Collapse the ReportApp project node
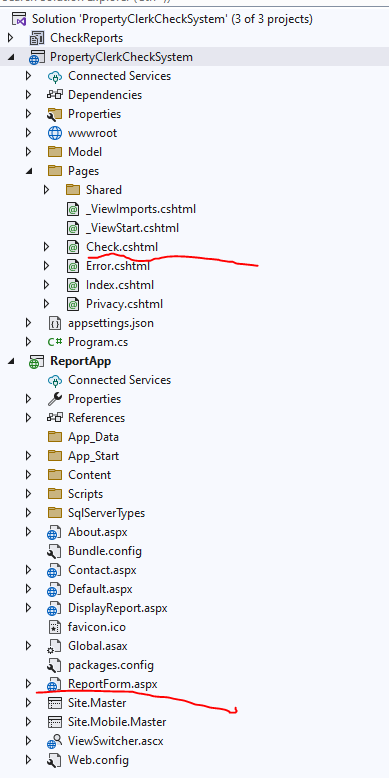Screen dimensions: 389x778 [x=11, y=362]
